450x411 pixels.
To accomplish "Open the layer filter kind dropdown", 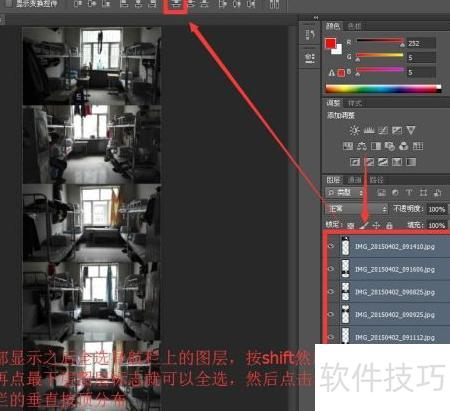I will pos(345,193).
